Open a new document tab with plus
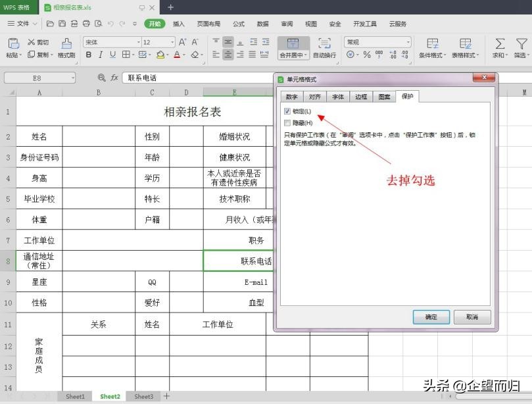 171,7
